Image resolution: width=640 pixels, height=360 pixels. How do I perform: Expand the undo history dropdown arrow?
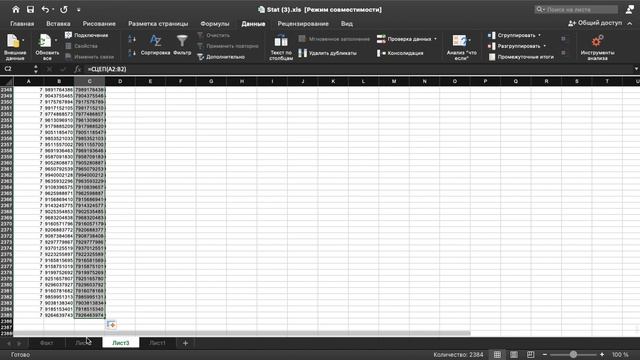pos(53,9)
